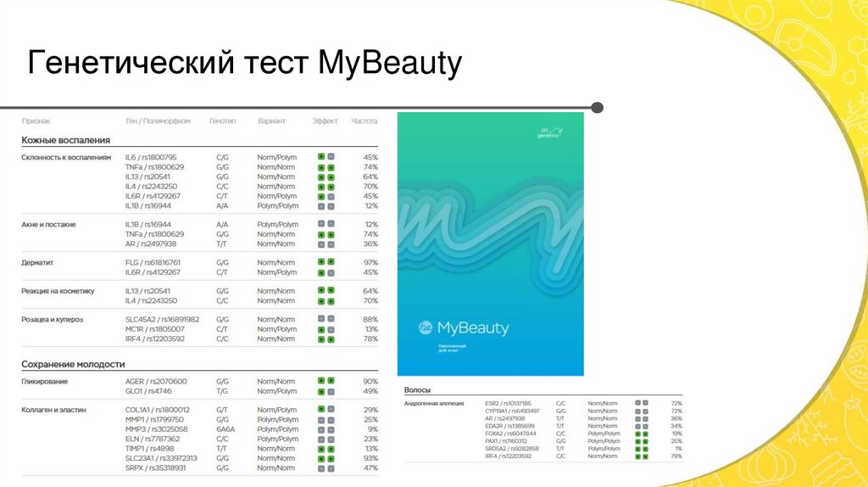Viewport: 868px width, 487px height.
Task: Click genotype value '6A6A'
Action: pyautogui.click(x=225, y=429)
